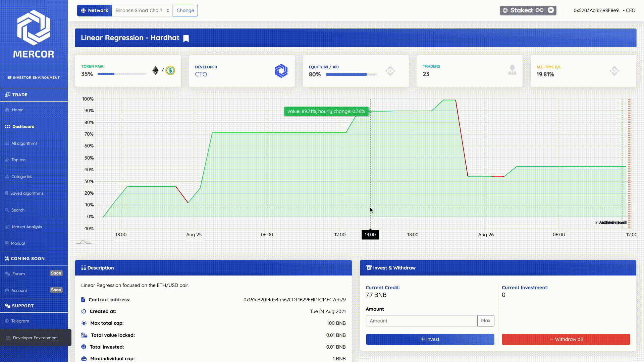The height and width of the screenshot is (362, 644).
Task: Focus the Amount input field
Action: coord(421,321)
